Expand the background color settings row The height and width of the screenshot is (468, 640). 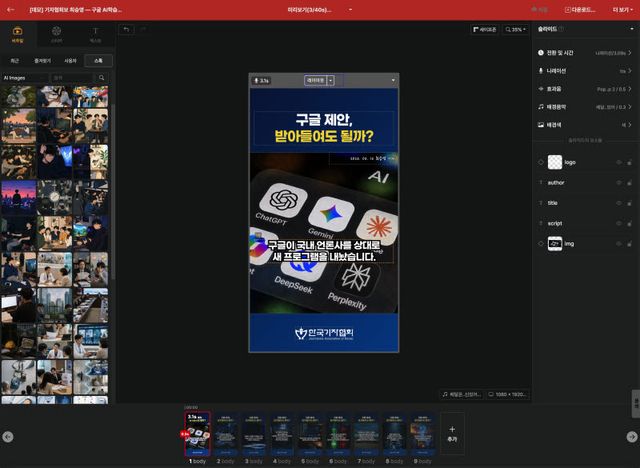click(x=584, y=124)
